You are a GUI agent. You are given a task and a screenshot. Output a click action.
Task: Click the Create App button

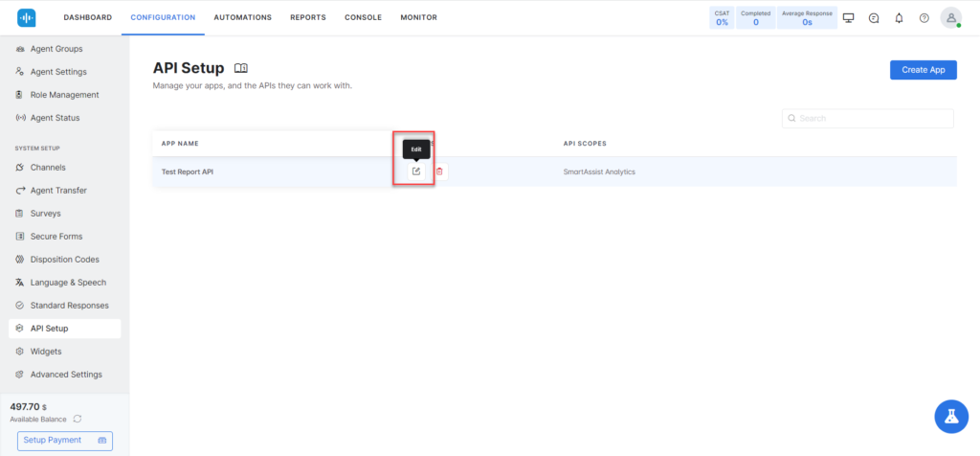coord(923,70)
